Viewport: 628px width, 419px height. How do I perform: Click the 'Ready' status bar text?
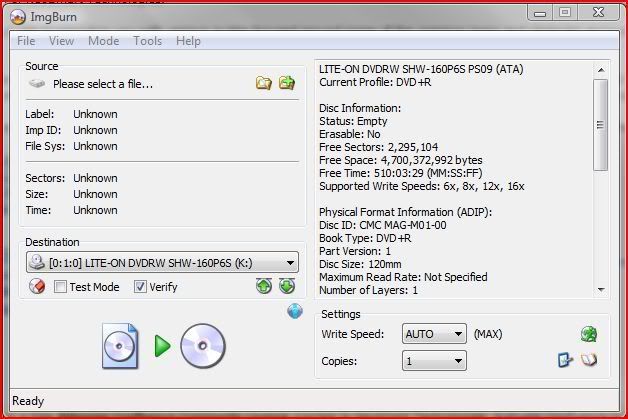[28, 401]
